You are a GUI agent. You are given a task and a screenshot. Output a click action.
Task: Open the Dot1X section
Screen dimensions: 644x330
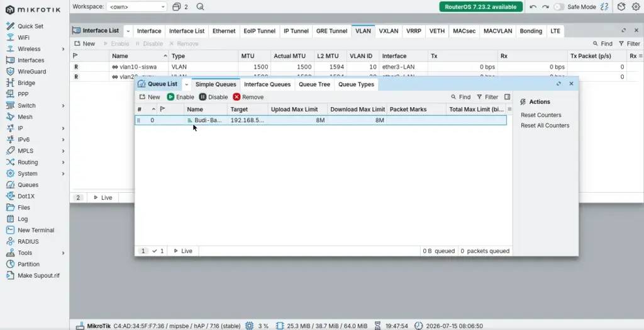(26, 196)
